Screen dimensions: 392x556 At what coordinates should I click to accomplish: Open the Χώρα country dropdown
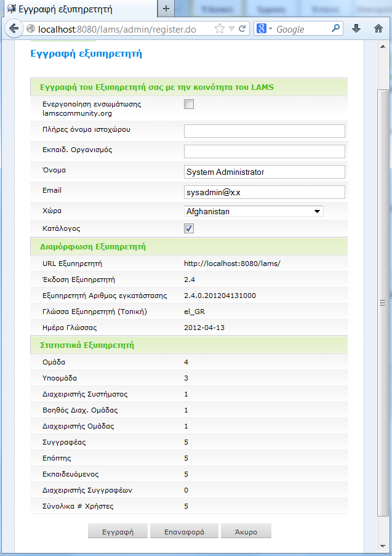click(x=254, y=211)
